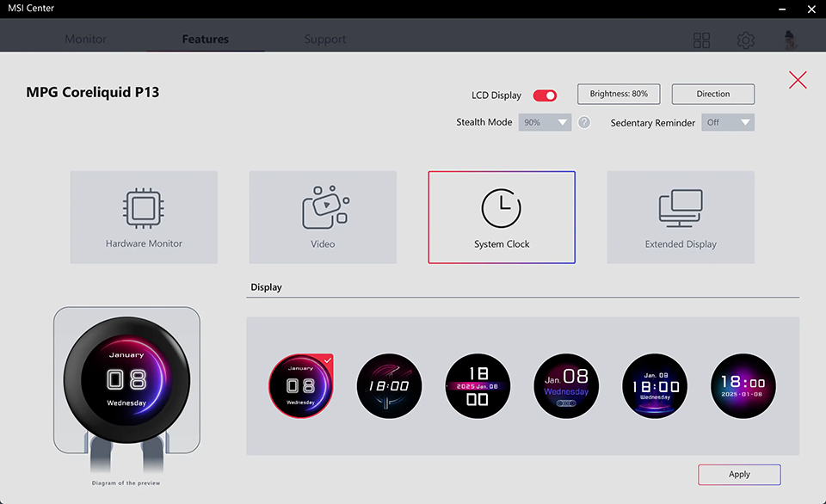The width and height of the screenshot is (826, 504).
Task: Toggle the LCD Display switch off
Action: click(545, 95)
